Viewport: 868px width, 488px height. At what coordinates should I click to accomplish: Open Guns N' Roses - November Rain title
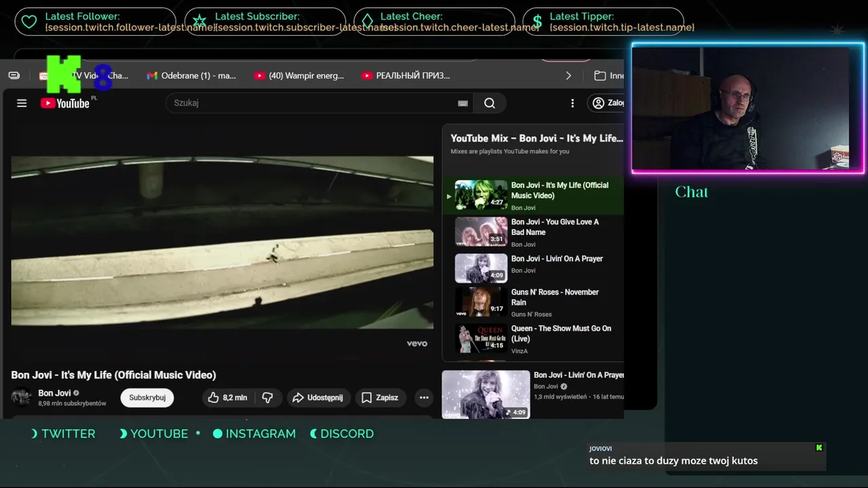coord(555,298)
